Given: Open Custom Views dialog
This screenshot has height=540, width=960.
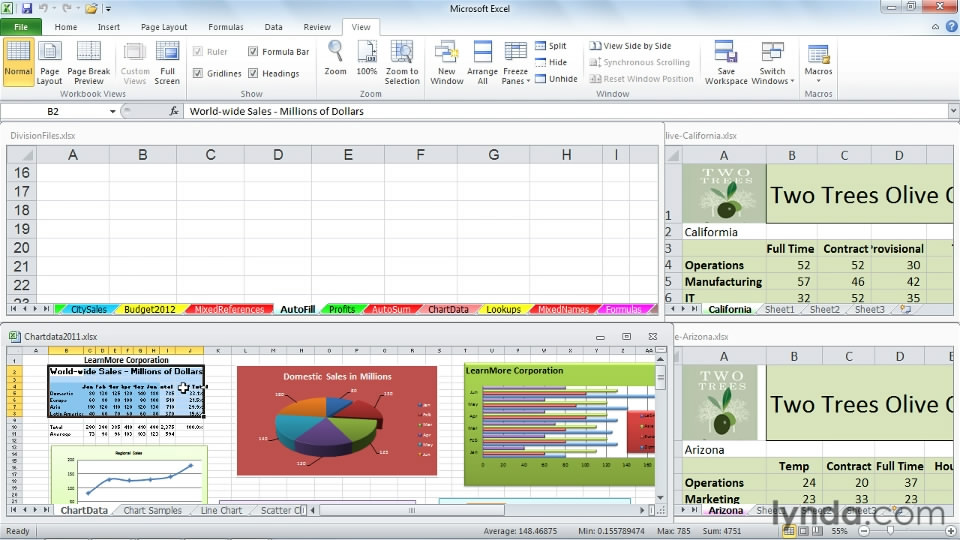Looking at the screenshot, I should (135, 62).
